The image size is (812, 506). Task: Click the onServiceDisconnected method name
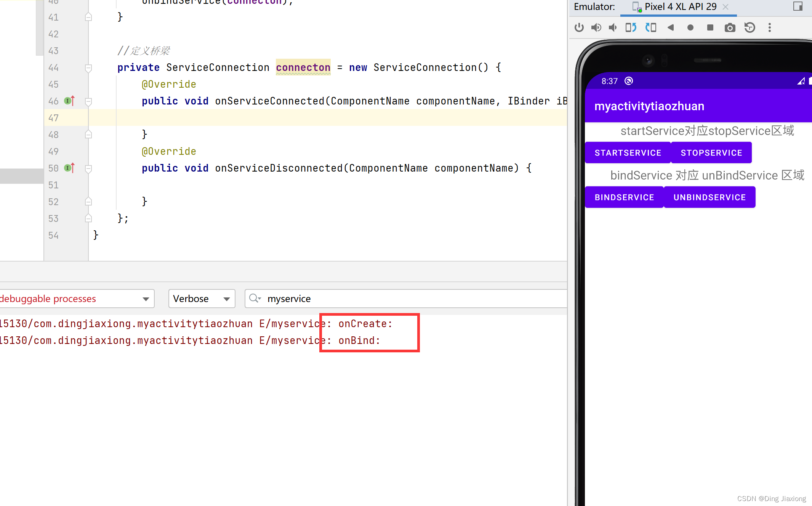click(x=279, y=168)
